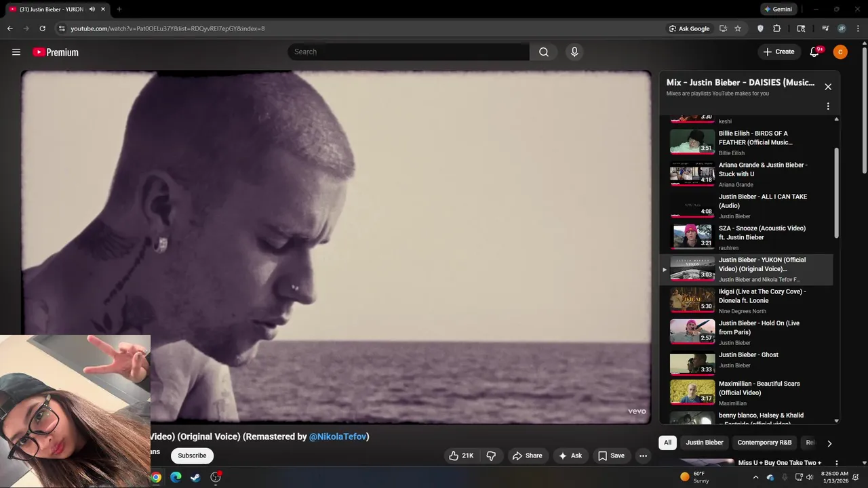
Task: Click Ask Google in address bar
Action: pyautogui.click(x=689, y=28)
